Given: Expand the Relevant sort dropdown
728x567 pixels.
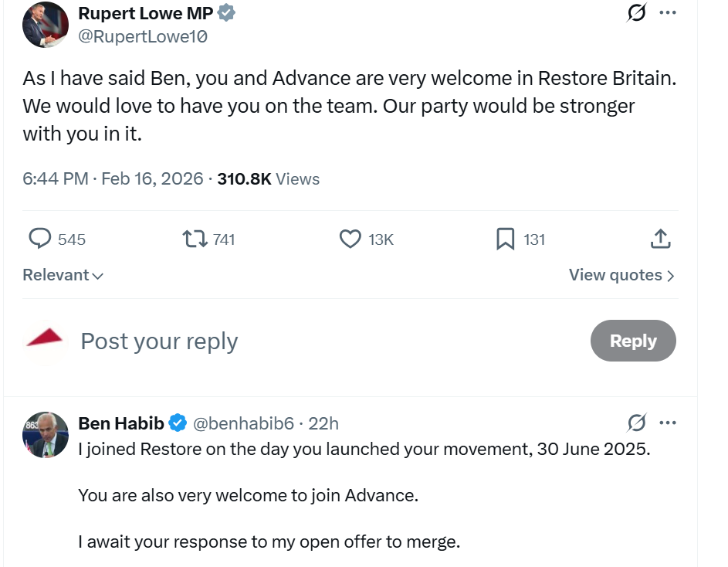Looking at the screenshot, I should 63,275.
